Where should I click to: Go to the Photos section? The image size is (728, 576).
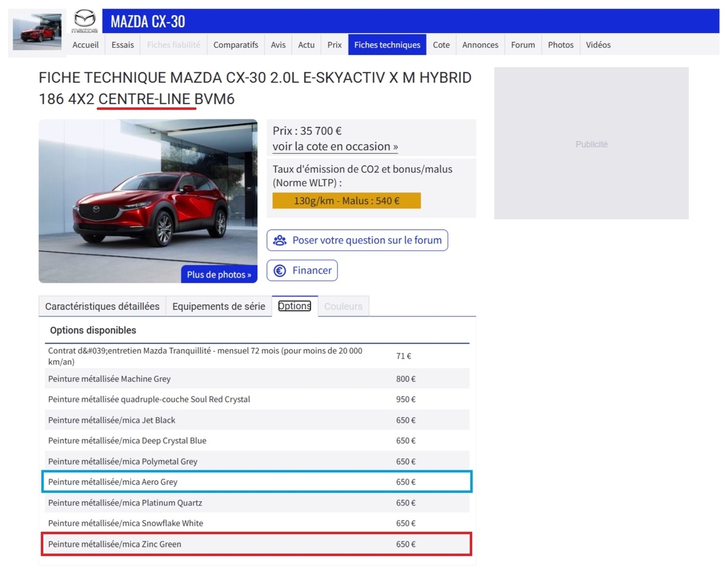click(x=561, y=45)
